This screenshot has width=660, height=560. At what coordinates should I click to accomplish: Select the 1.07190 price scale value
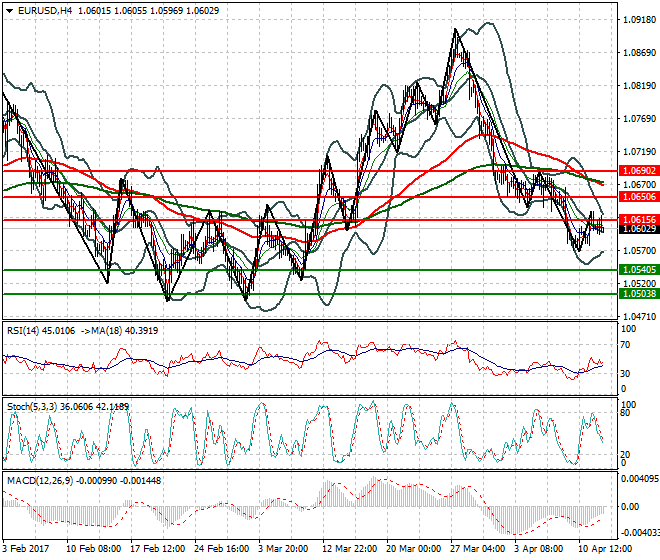tap(639, 152)
